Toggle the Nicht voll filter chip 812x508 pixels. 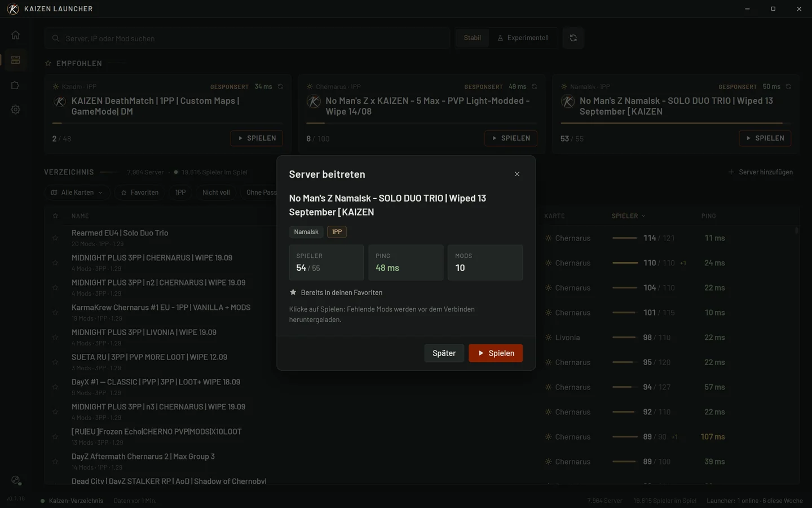[216, 192]
